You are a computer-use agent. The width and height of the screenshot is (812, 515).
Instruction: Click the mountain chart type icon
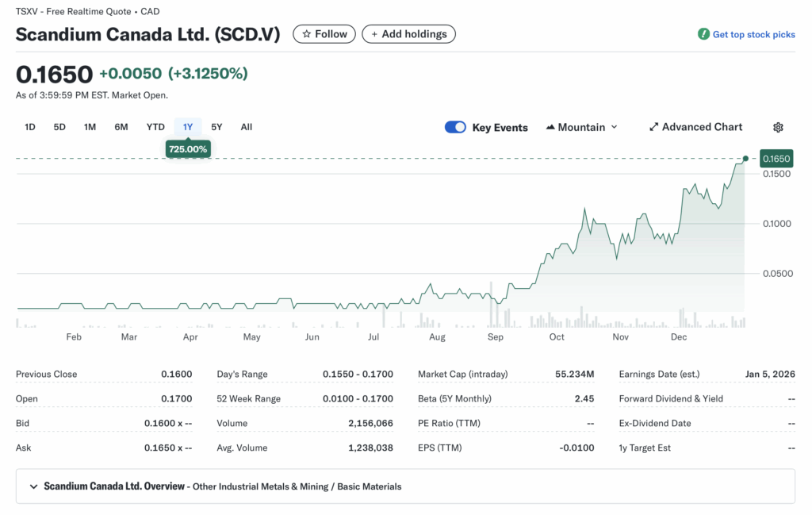(x=550, y=126)
